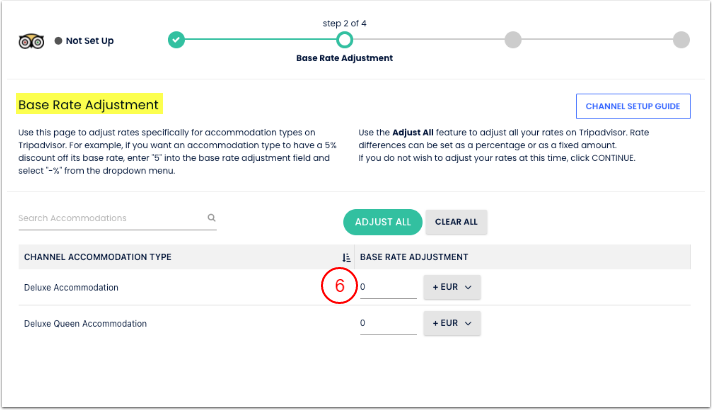
Task: Focus the Search Accommodations field
Action: [x=110, y=218]
